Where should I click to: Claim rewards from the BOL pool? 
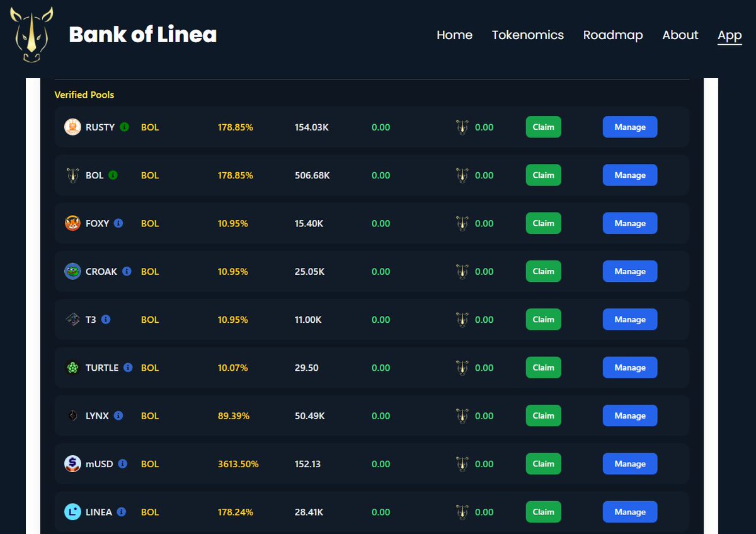click(x=543, y=175)
